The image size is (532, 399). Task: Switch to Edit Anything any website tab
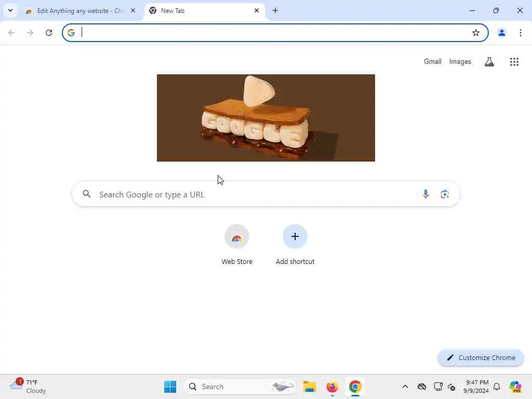[79, 11]
